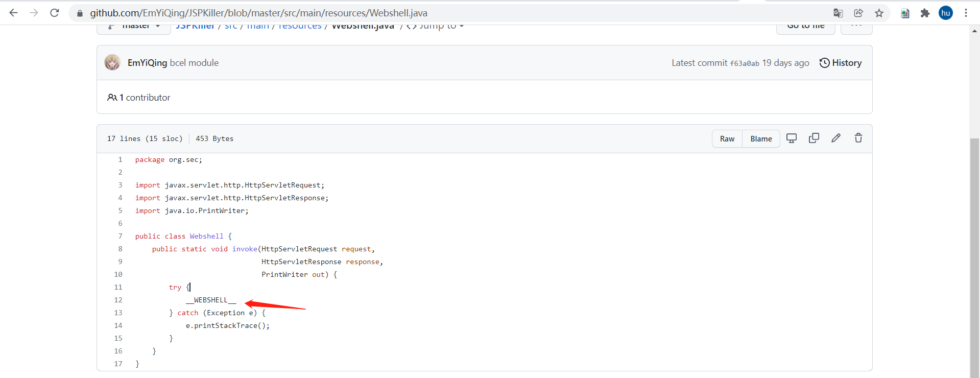Open the f63a0ab commit hash link
Image resolution: width=980 pixels, height=378 pixels.
point(744,63)
